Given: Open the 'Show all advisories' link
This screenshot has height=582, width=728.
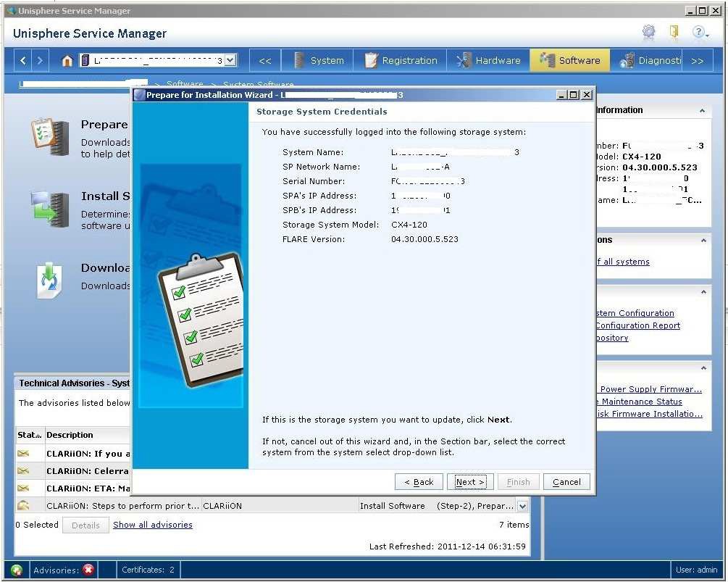Looking at the screenshot, I should pyautogui.click(x=153, y=525).
